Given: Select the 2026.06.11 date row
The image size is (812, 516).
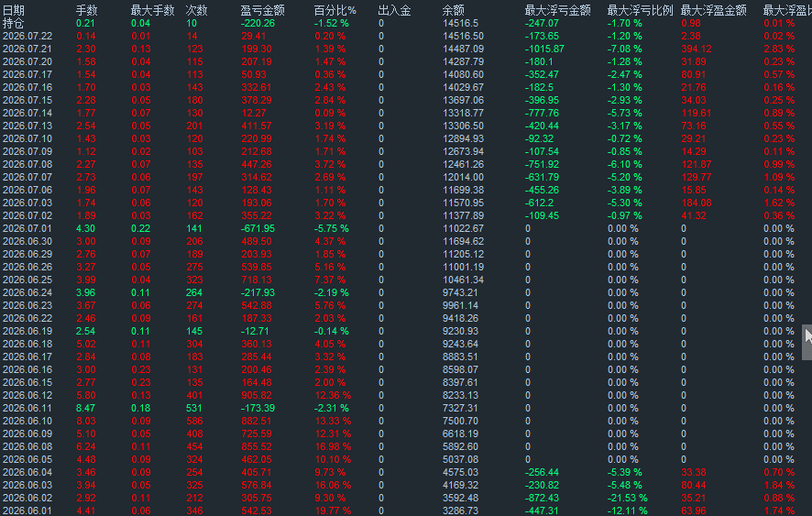Looking at the screenshot, I should click(27, 408).
